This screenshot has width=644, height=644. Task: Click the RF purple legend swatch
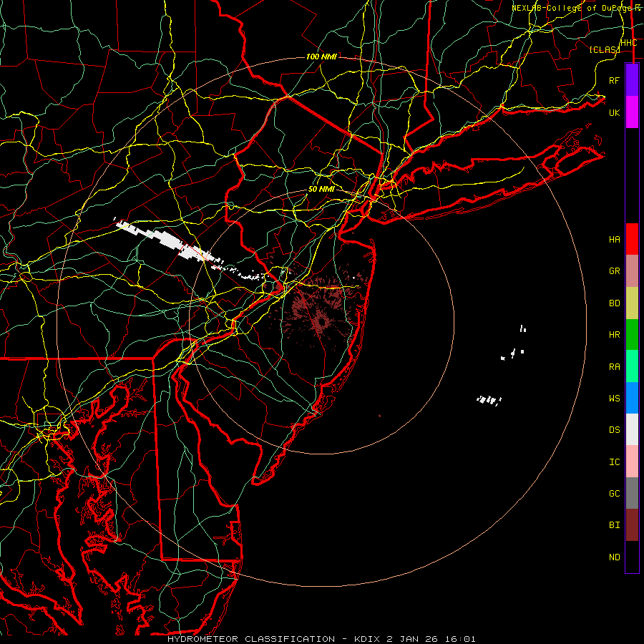click(632, 80)
